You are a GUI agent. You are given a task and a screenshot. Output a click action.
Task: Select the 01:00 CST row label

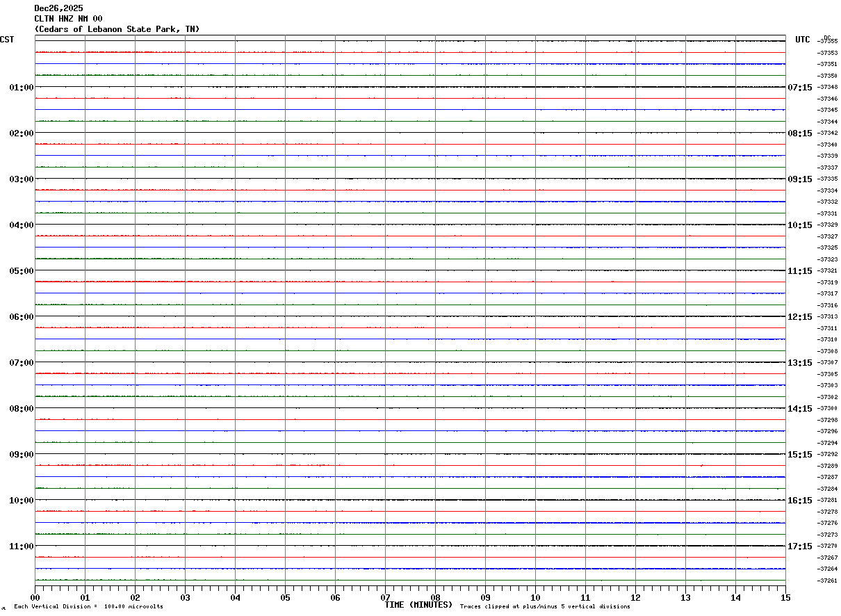pyautogui.click(x=22, y=88)
